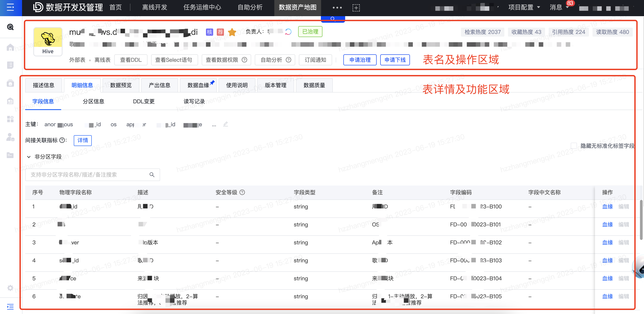Open the 分区信息 sub-tab
The width and height of the screenshot is (644, 314).
tap(94, 102)
